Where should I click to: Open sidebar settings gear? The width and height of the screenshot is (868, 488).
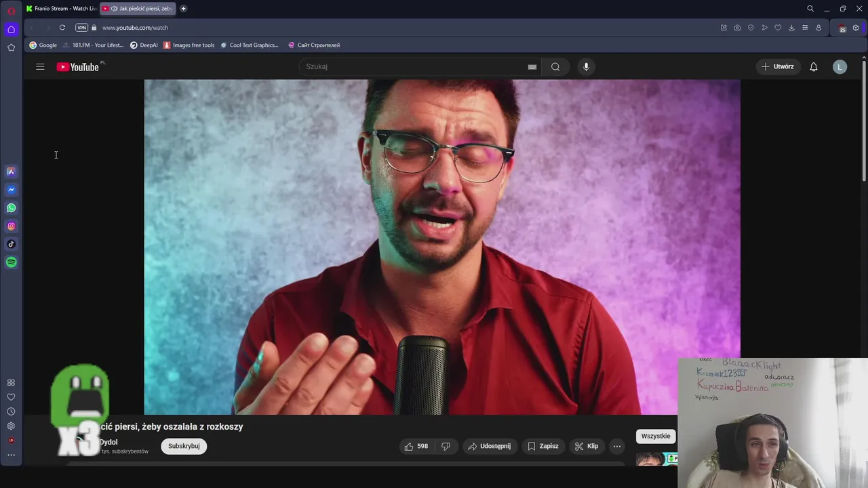pyautogui.click(x=11, y=426)
